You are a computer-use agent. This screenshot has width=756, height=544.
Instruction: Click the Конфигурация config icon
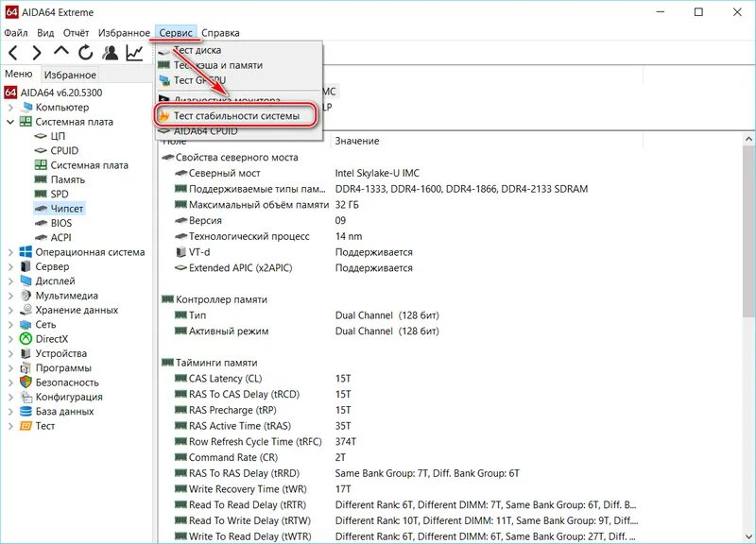click(x=26, y=397)
